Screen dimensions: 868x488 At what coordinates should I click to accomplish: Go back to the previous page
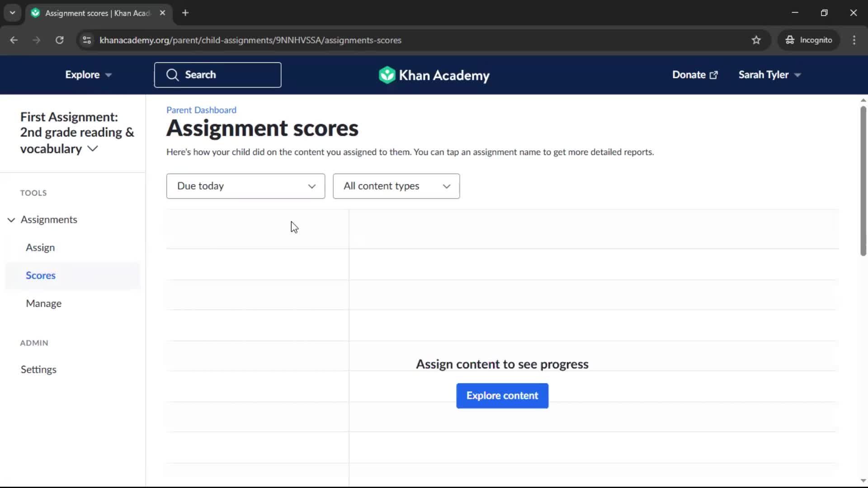[x=14, y=40]
